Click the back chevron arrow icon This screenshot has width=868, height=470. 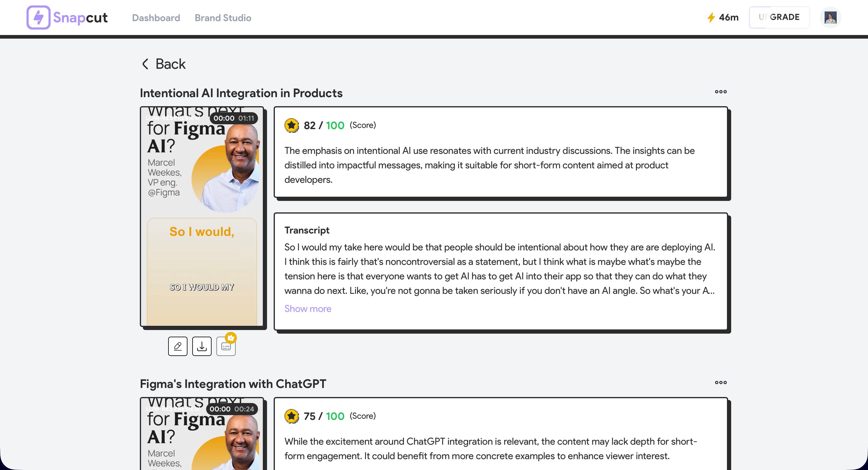[145, 64]
